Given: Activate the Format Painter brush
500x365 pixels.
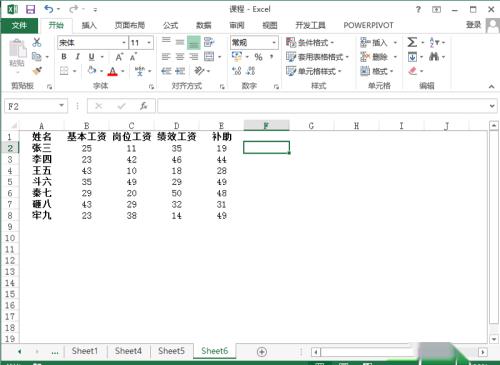Looking at the screenshot, I should click(37, 71).
